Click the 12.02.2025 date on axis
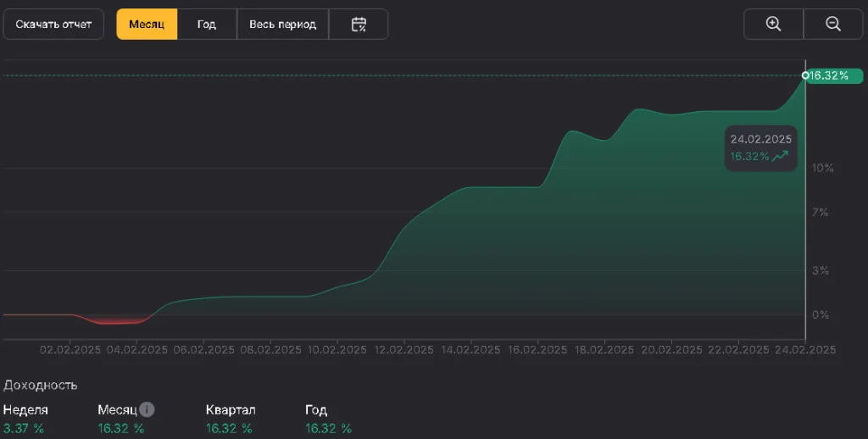This screenshot has height=439, width=868. 404,350
